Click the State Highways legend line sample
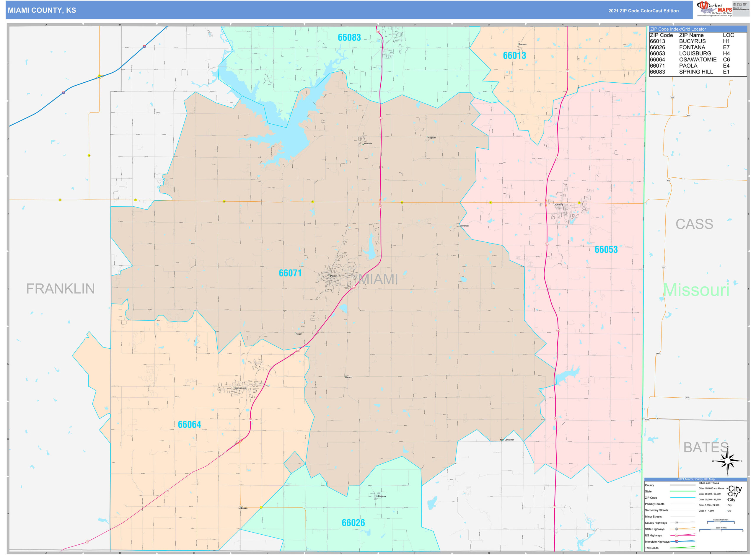The height and width of the screenshot is (555, 756). [682, 529]
